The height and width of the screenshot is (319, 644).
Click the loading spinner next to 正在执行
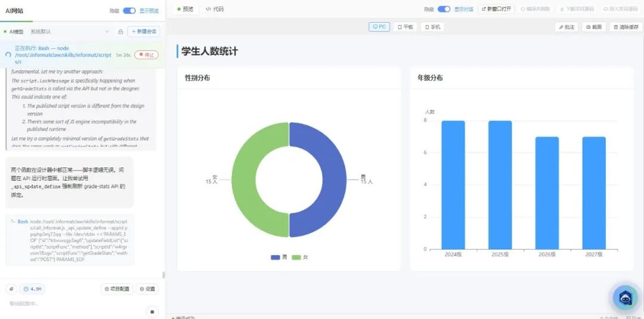tap(8, 55)
